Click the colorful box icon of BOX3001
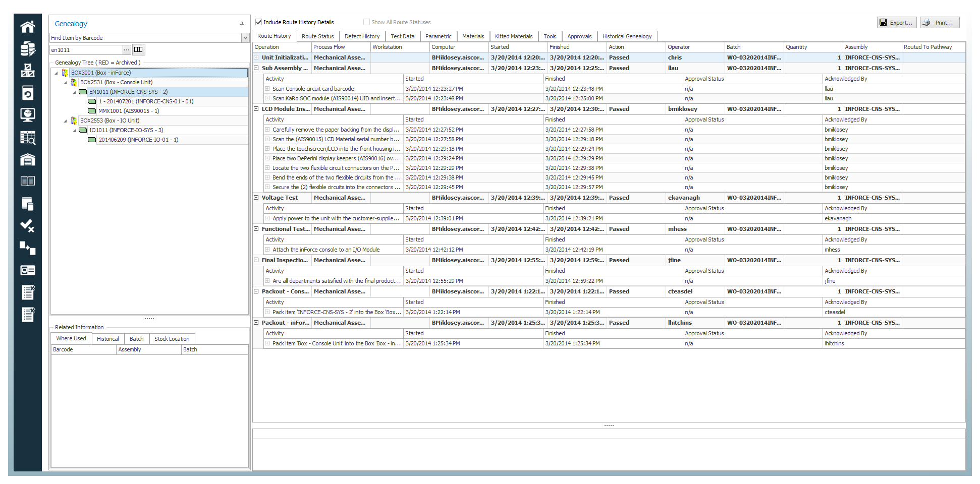The height and width of the screenshot is (484, 980). [x=65, y=73]
